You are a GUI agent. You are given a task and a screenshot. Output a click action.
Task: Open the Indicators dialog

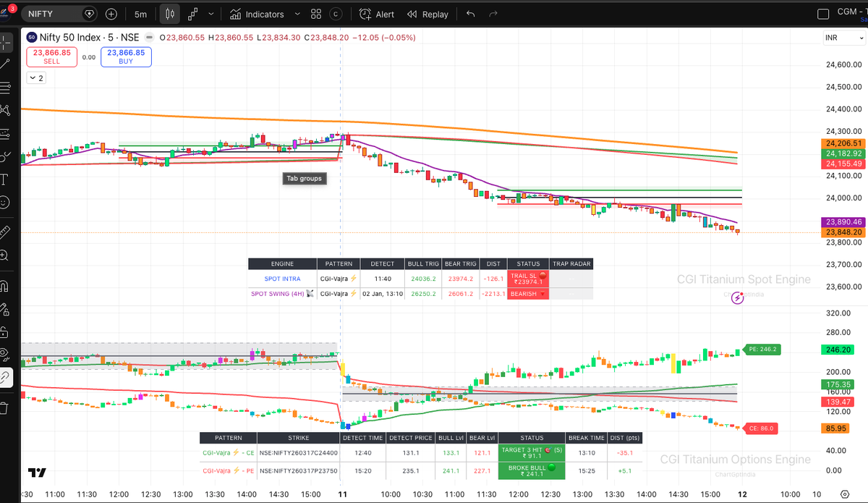tap(258, 14)
